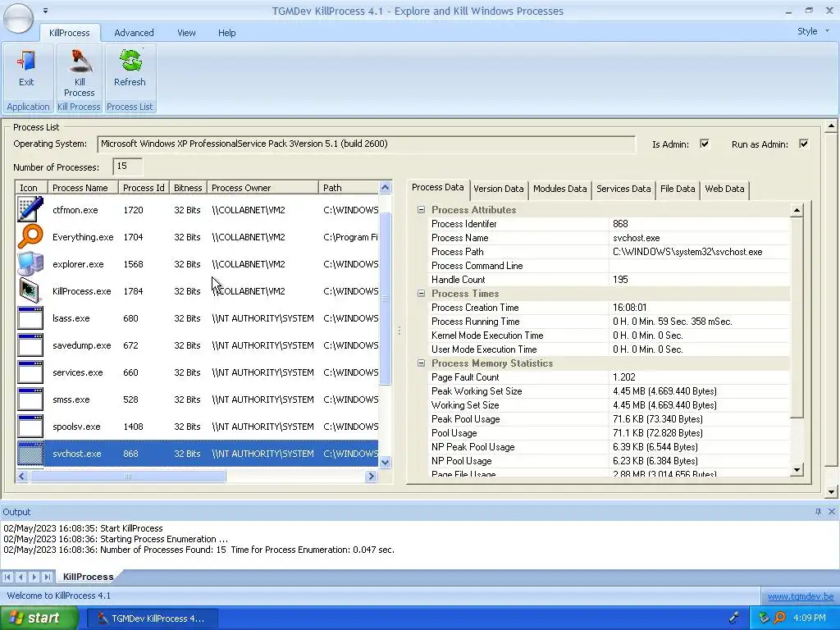The image size is (840, 630).
Task: Visit the www.tgmdev.be link
Action: [801, 596]
